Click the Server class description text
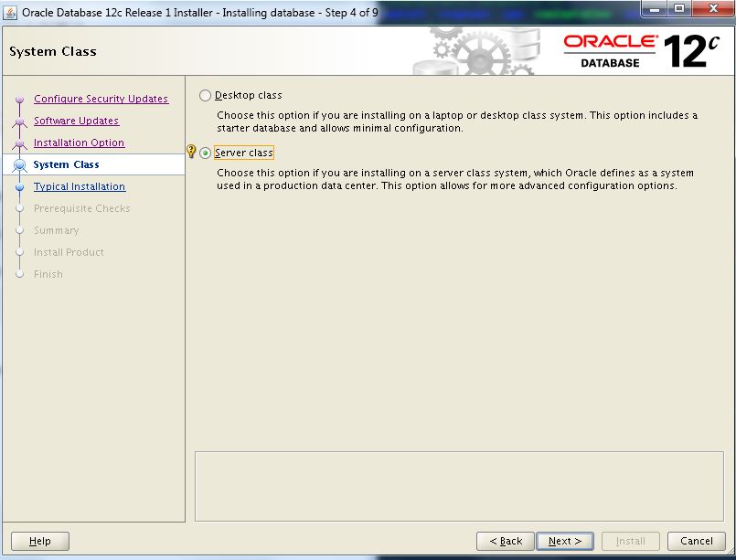 pyautogui.click(x=455, y=179)
